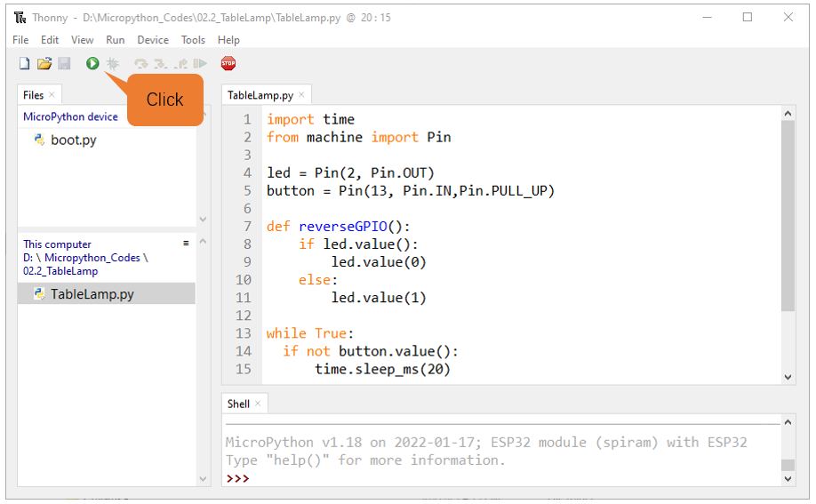Click 'from machine import Pin' line
The height and width of the screenshot is (504, 816).
pyautogui.click(x=359, y=137)
